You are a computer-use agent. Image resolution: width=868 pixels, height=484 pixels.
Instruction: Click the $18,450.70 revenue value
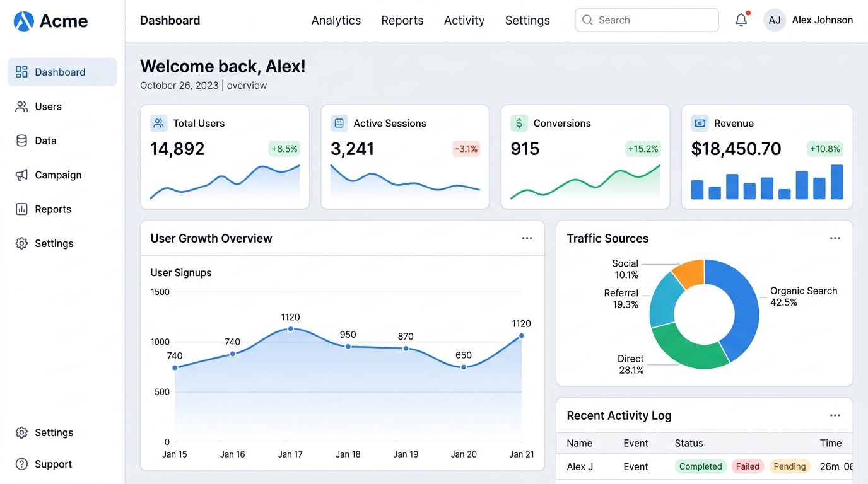(x=736, y=149)
